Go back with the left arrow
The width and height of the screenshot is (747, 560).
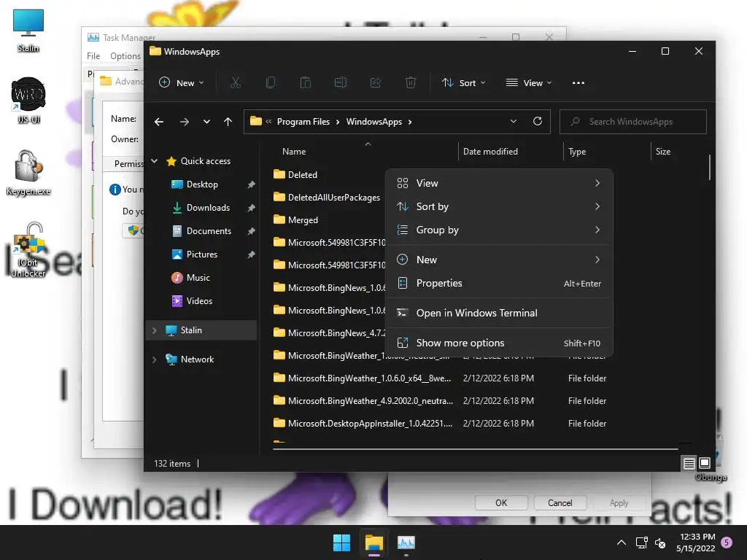click(159, 122)
